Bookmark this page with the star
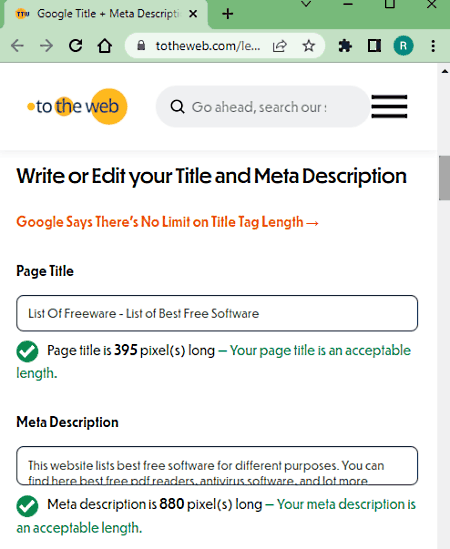 click(x=309, y=46)
